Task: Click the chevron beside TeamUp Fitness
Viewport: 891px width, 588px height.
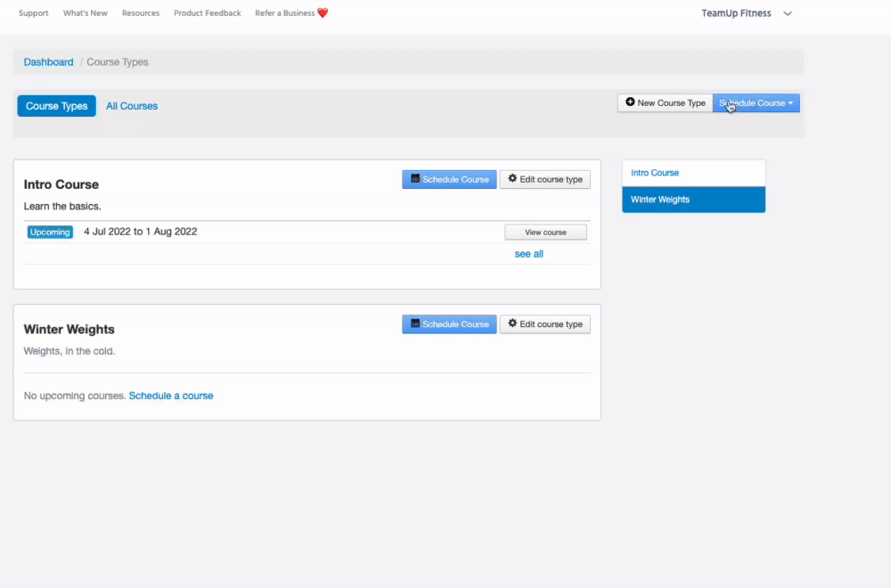Action: coord(787,13)
